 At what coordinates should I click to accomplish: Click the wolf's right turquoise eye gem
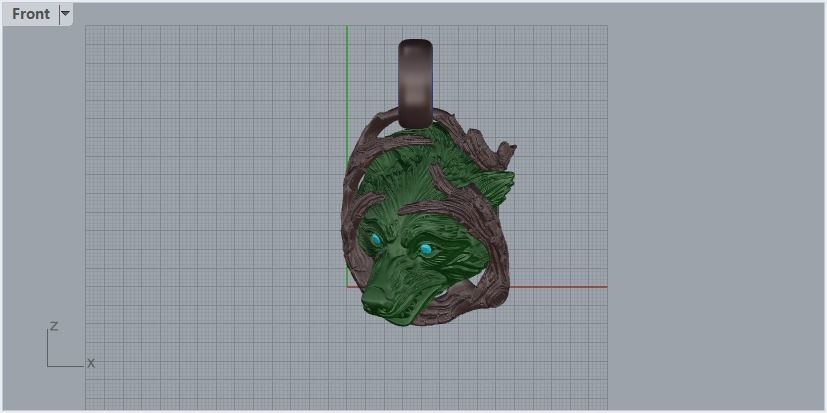426,249
